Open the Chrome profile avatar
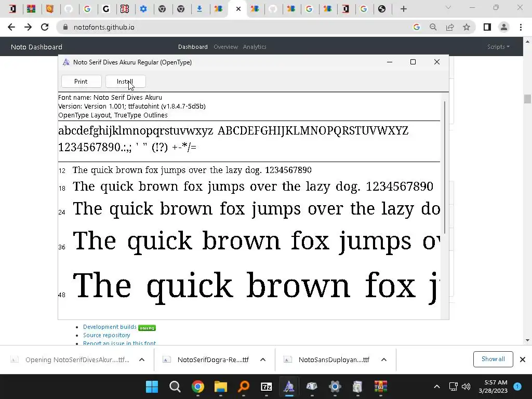Viewport: 532px width, 399px height. (504, 27)
